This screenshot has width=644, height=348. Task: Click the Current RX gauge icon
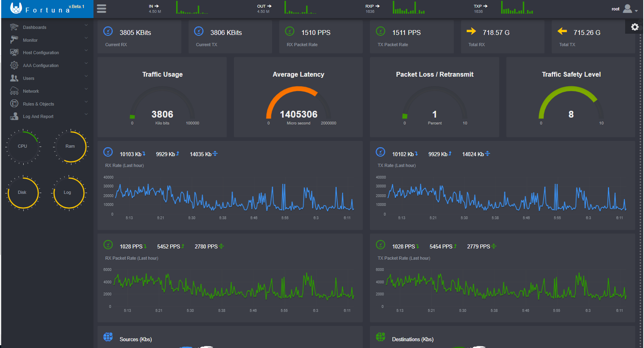108,31
